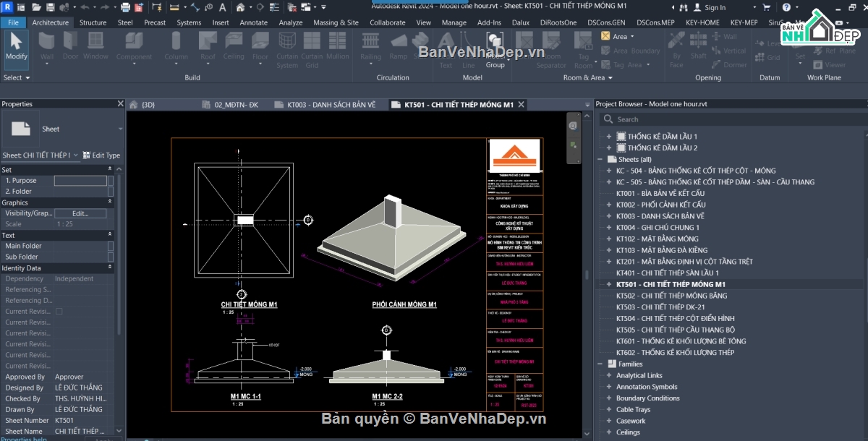Image resolution: width=868 pixels, height=441 pixels.
Task: Switch to the Structure ribbon tab
Action: 93,22
